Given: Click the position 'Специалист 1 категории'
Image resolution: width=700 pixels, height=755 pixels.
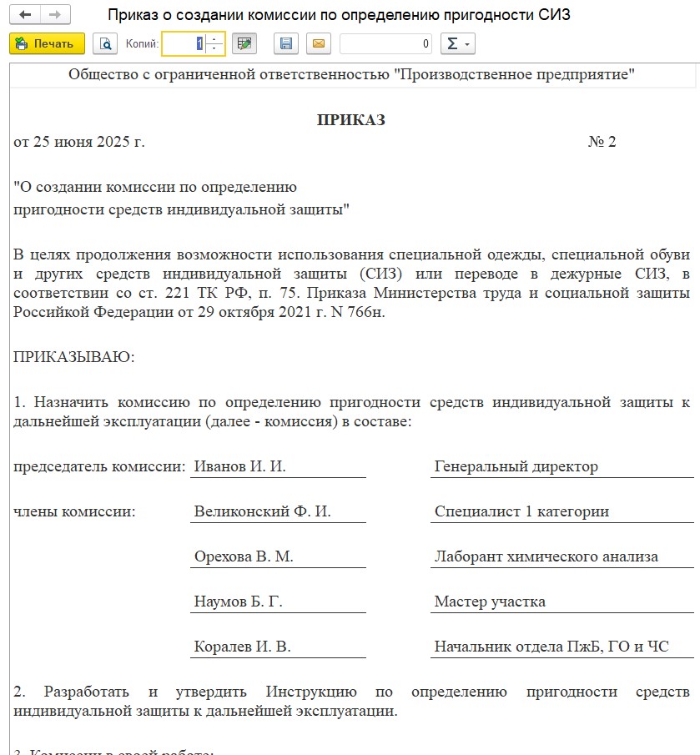Looking at the screenshot, I should (521, 511).
